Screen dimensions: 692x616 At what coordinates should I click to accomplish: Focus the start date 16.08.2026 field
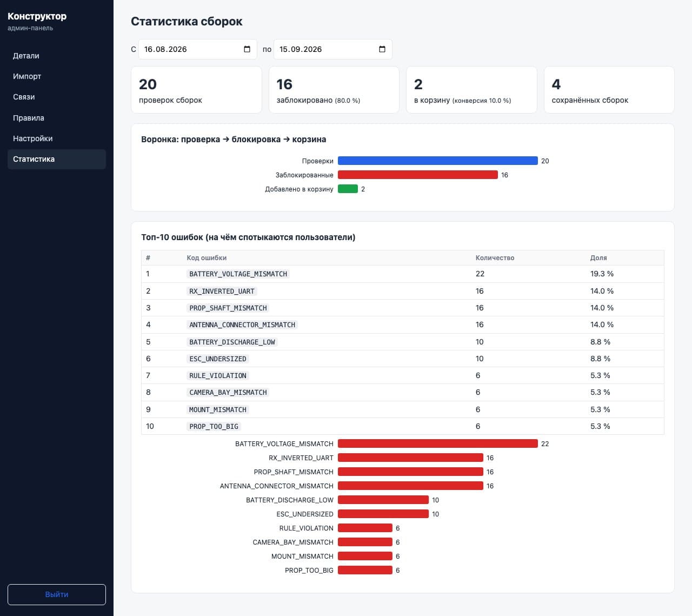(x=198, y=49)
